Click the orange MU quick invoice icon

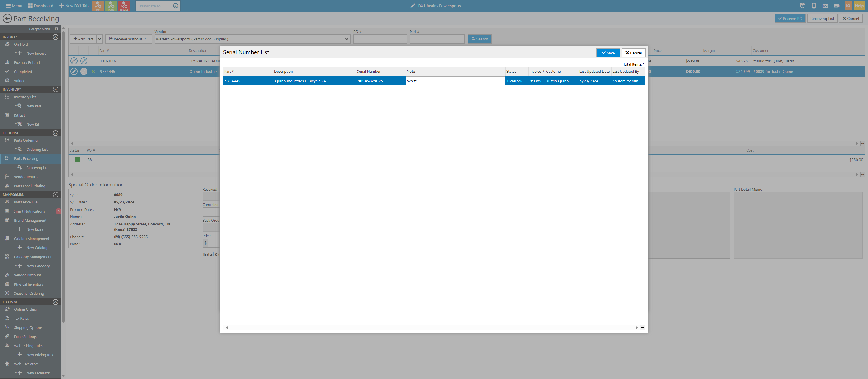(x=98, y=6)
